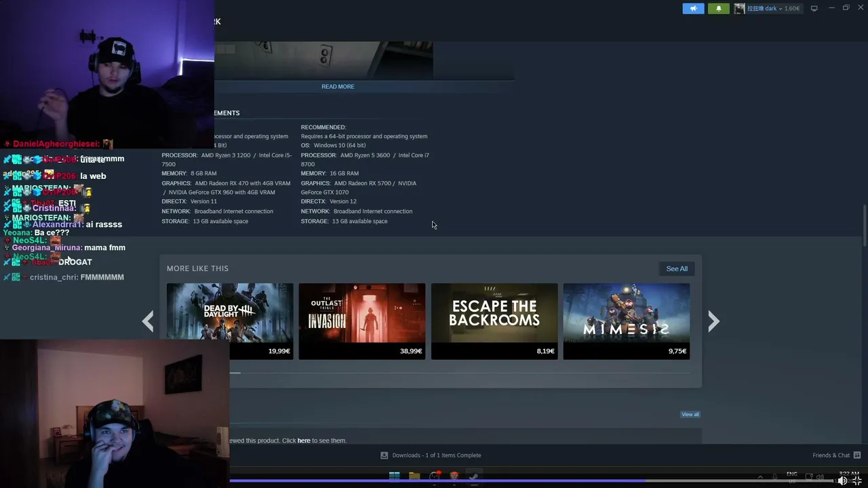Screen dimensions: 868x488
Task: Toggle mute with the video volume icon
Action: pos(842,481)
